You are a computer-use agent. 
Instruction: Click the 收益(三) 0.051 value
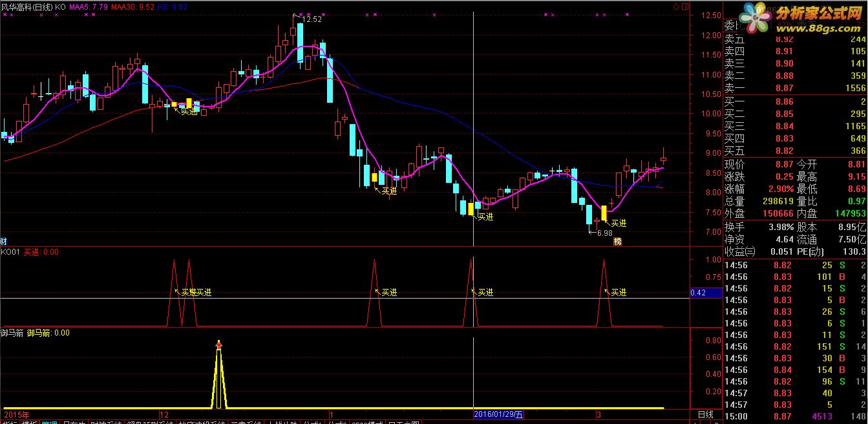point(783,251)
